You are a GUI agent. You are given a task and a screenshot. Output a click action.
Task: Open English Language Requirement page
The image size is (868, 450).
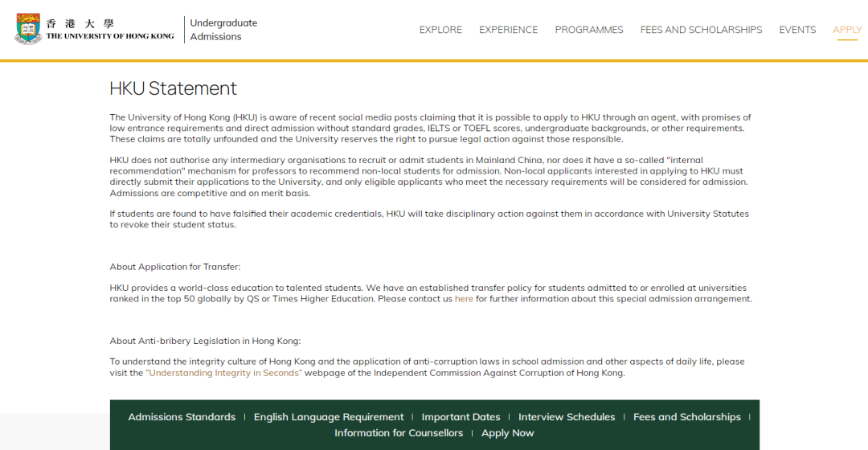coord(329,417)
